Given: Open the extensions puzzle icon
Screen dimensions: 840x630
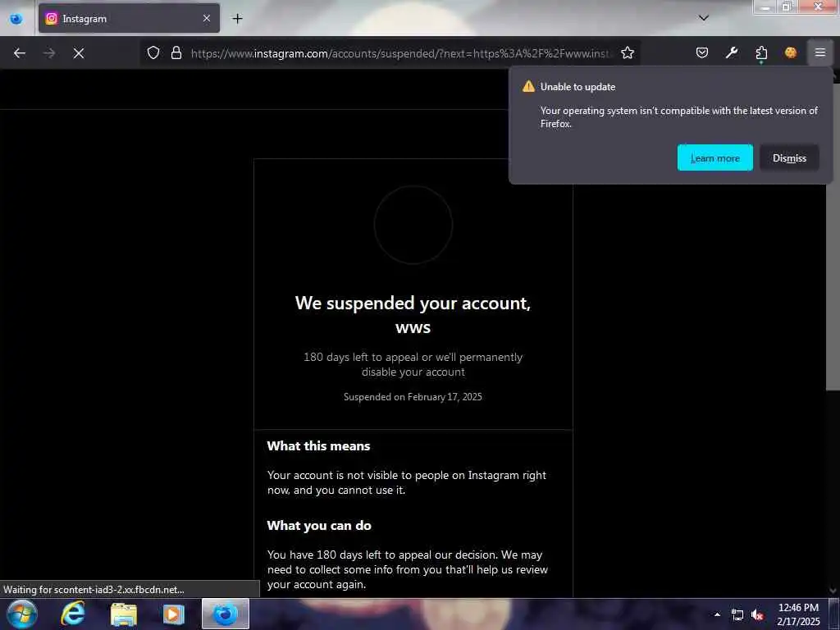Looking at the screenshot, I should 761,52.
